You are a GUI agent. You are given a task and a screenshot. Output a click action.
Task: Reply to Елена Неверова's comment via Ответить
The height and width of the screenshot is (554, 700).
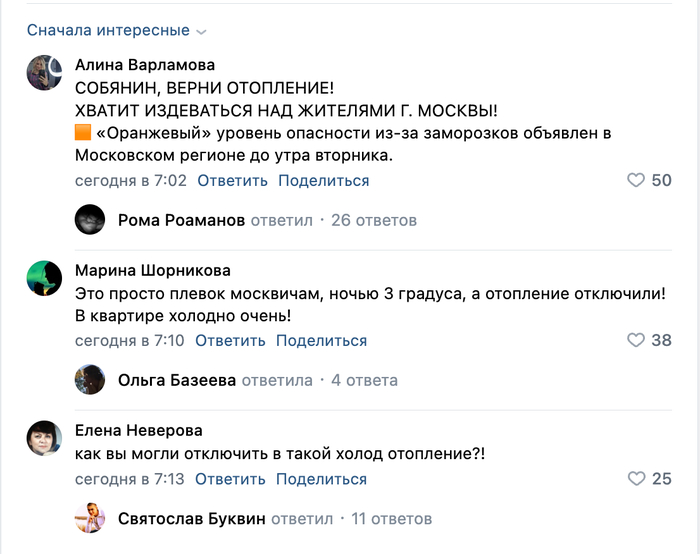[x=230, y=479]
